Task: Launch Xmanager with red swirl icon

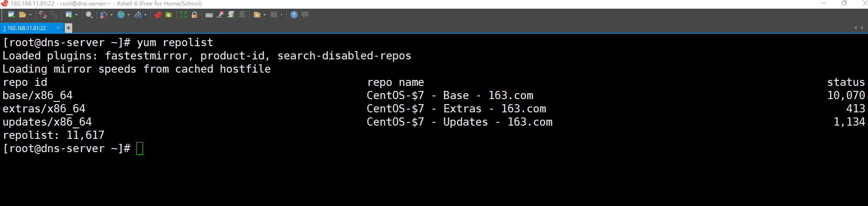Action: [x=158, y=15]
